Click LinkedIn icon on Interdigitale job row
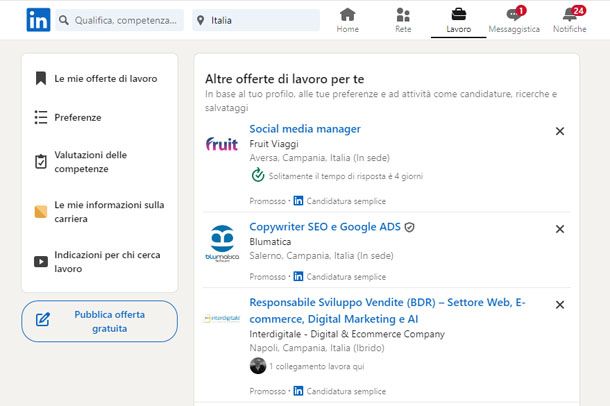Image resolution: width=610 pixels, height=406 pixels. click(x=298, y=391)
